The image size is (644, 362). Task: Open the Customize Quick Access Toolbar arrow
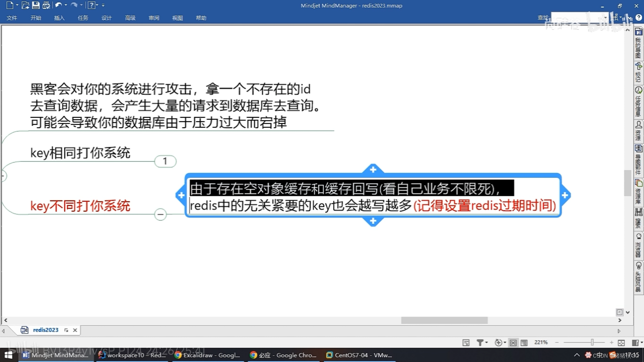(x=103, y=5)
